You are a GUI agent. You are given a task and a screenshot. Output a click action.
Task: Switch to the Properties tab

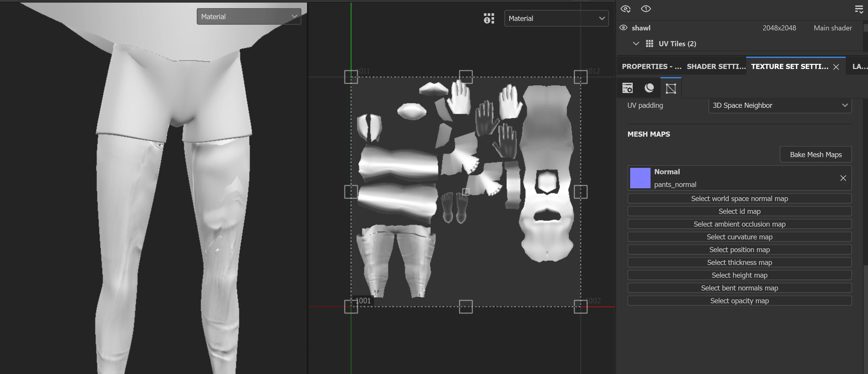pos(651,66)
